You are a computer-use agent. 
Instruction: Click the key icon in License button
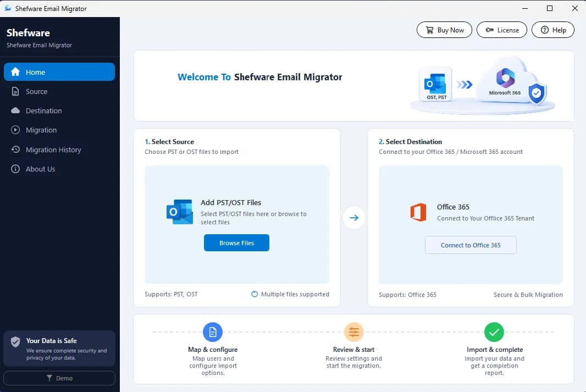point(490,30)
